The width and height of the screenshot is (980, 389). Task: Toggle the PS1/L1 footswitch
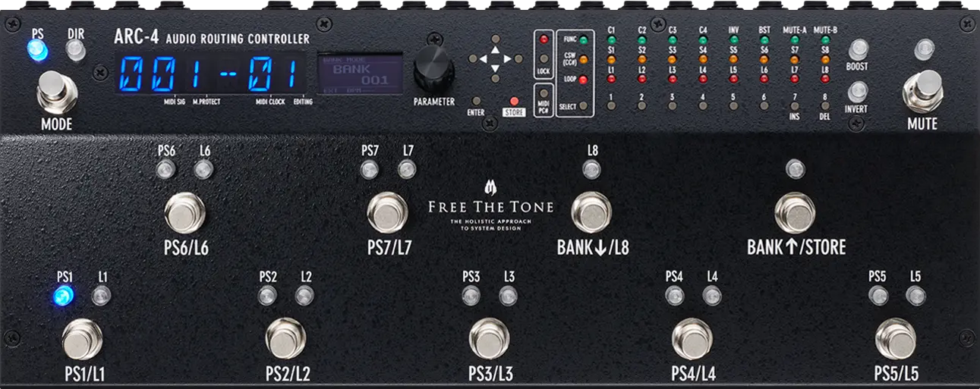(x=82, y=338)
